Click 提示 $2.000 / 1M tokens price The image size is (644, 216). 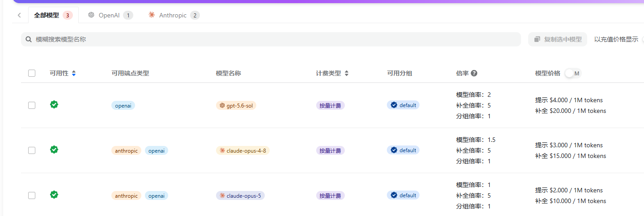(569, 190)
